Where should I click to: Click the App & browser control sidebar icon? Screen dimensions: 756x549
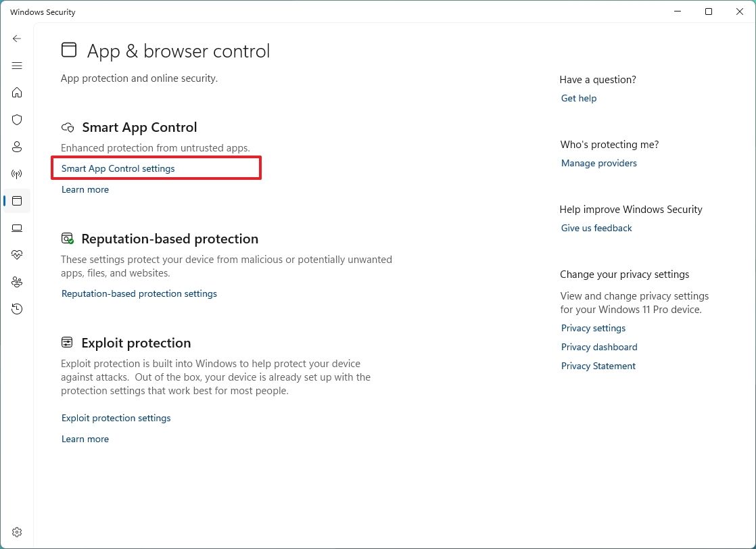(17, 201)
